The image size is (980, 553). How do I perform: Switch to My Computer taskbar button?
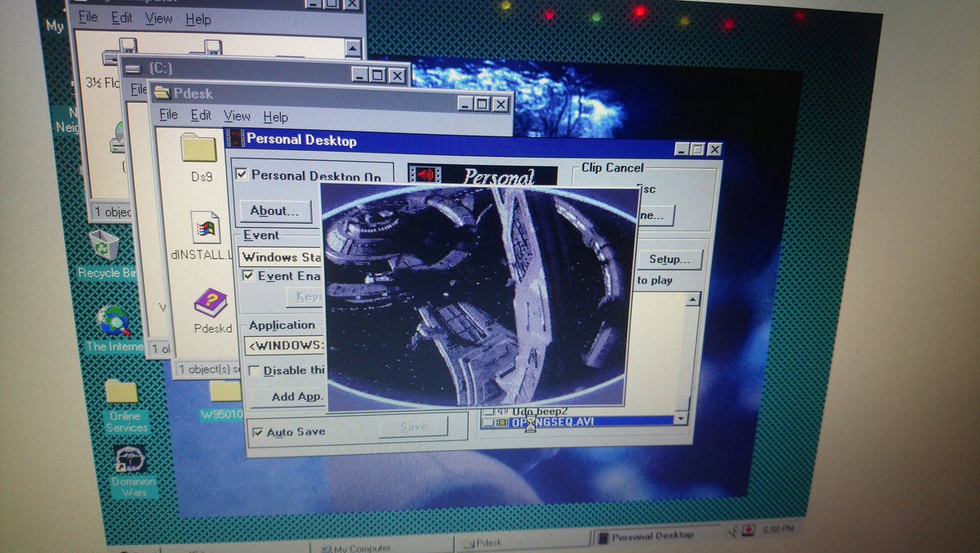381,546
